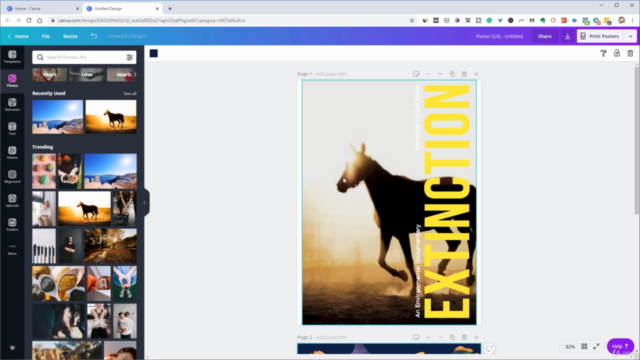Click the rotate icon below the poster
Image resolution: width=640 pixels, height=360 pixels.
489,348
